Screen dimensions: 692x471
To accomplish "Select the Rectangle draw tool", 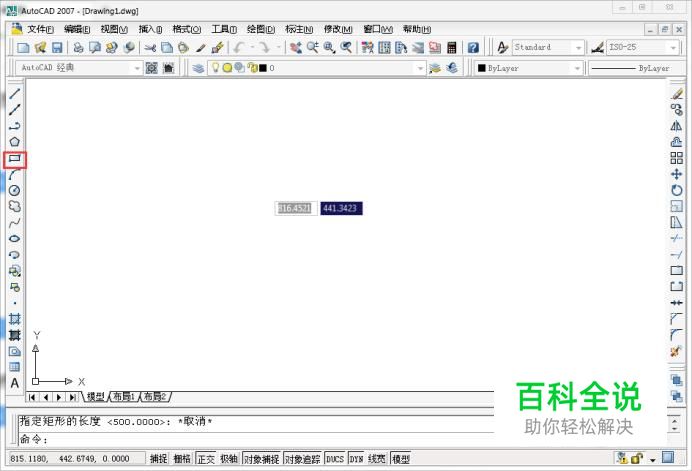I will (x=15, y=159).
